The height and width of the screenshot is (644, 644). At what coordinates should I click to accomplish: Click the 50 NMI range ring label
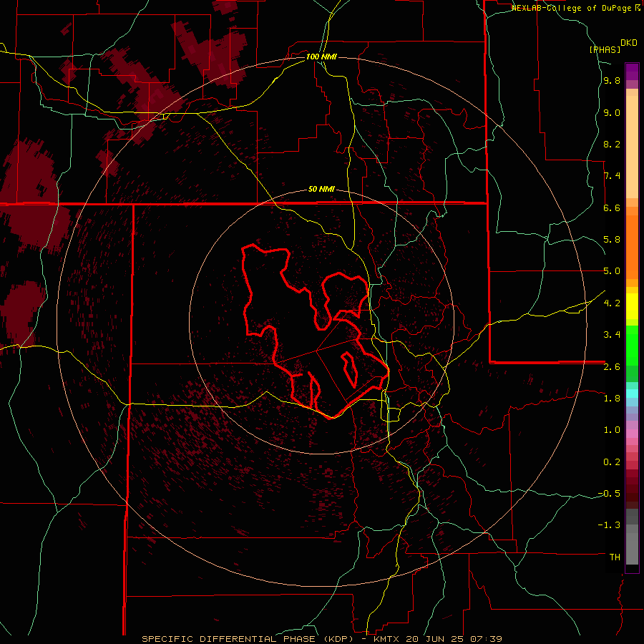[321, 190]
